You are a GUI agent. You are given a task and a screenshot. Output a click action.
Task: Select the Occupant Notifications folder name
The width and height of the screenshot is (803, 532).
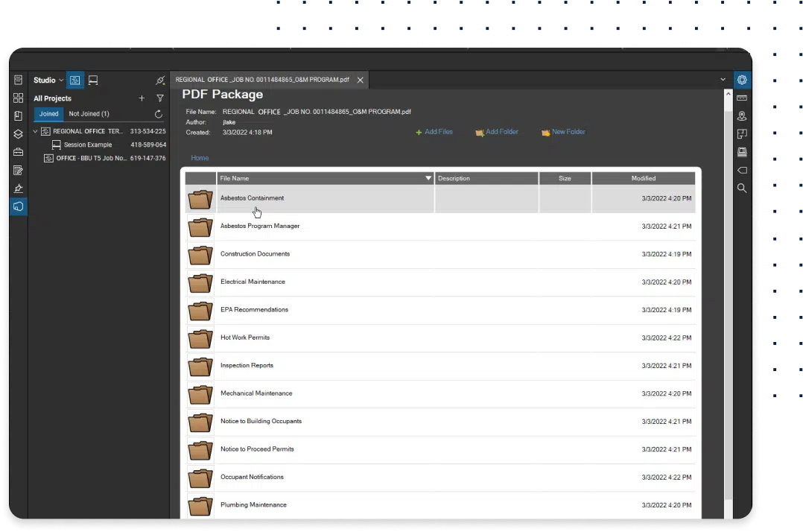coord(252,477)
